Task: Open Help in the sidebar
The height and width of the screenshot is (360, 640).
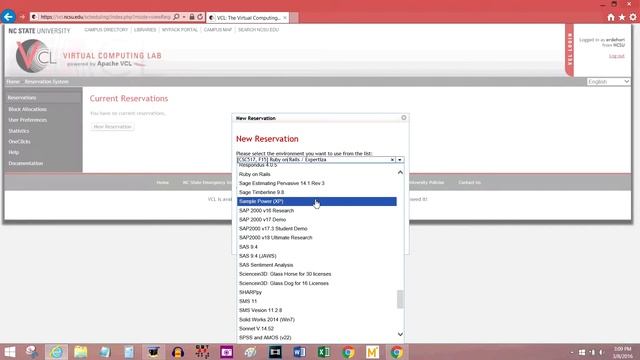Action: click(13, 152)
